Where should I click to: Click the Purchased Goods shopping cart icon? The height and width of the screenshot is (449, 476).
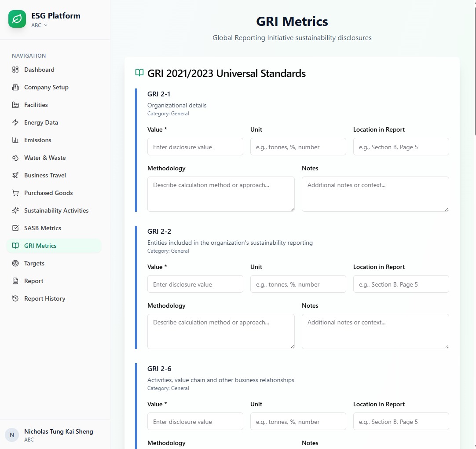click(15, 193)
